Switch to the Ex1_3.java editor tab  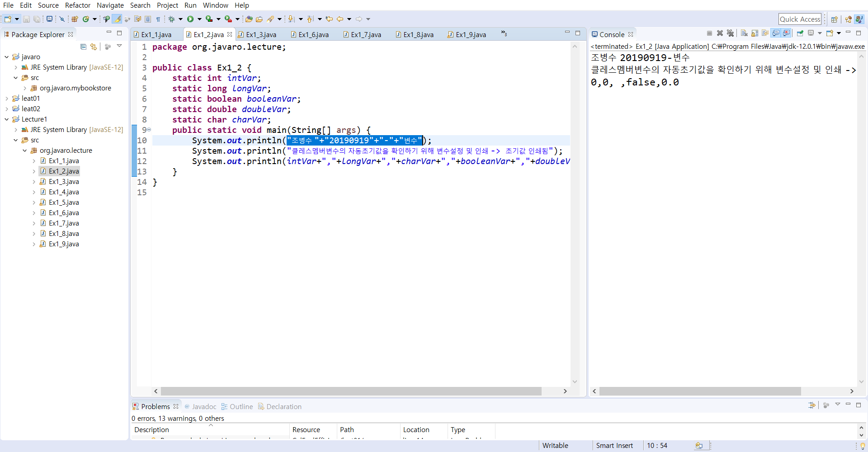tap(261, 35)
